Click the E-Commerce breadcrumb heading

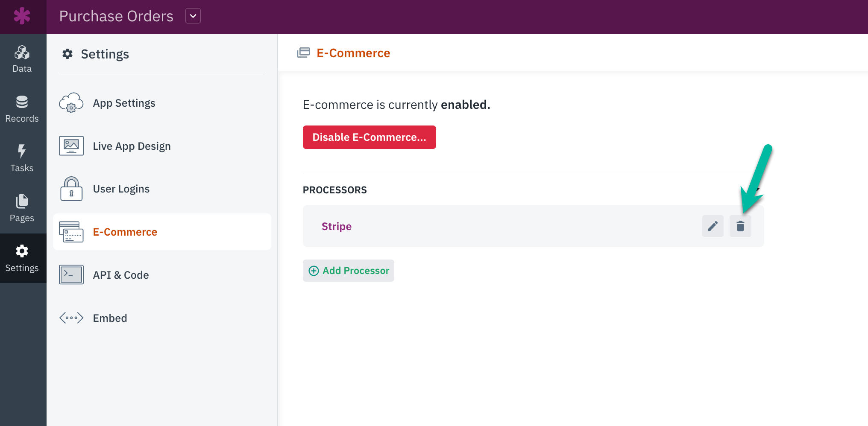[353, 53]
